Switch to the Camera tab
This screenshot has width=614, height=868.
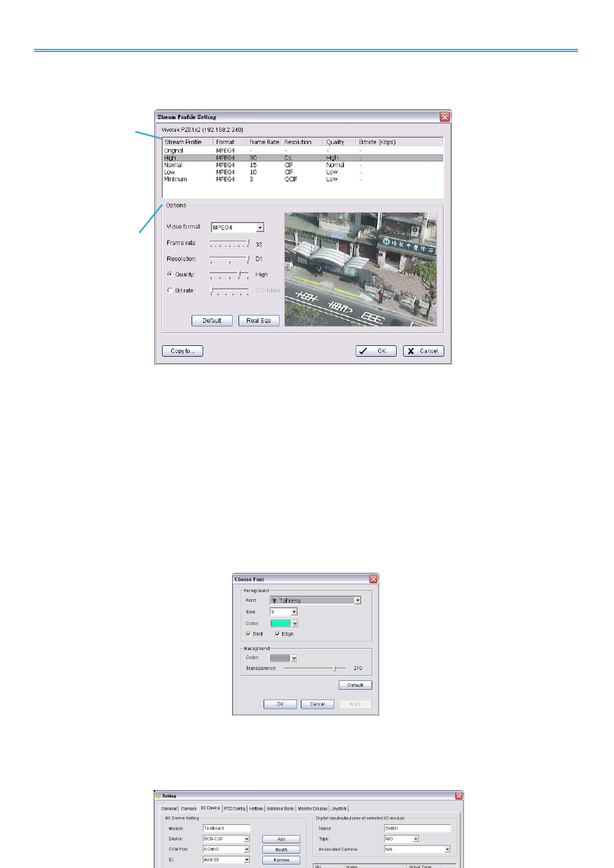pyautogui.click(x=189, y=809)
